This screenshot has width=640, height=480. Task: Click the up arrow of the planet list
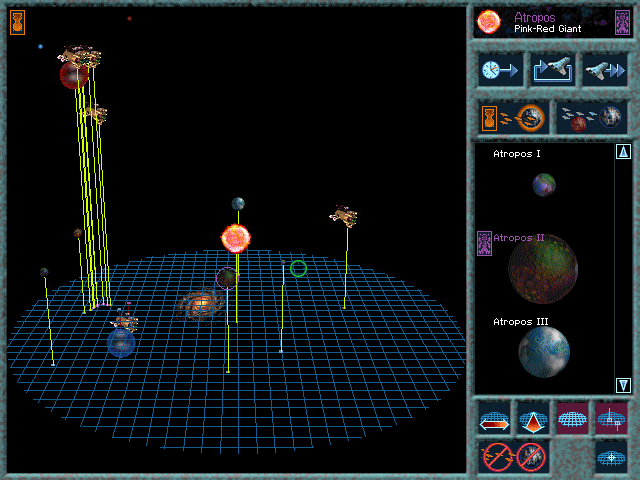pos(623,152)
